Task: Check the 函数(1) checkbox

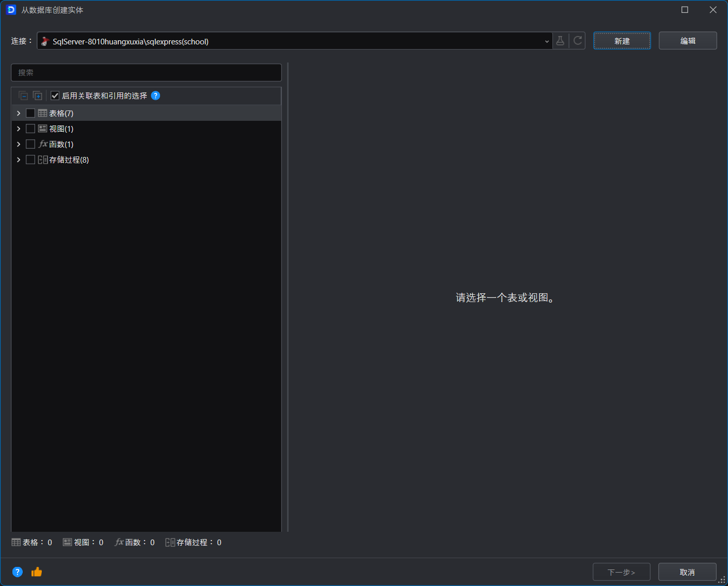Action: [x=30, y=144]
